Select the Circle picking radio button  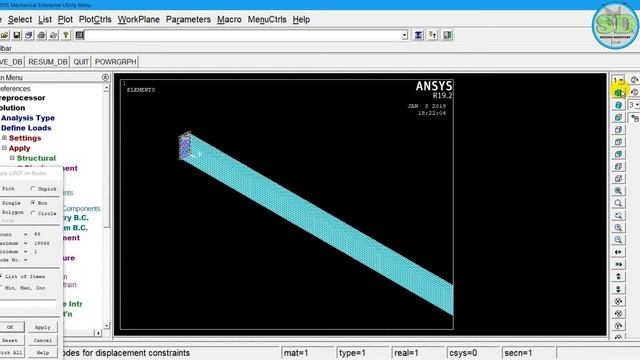coord(33,213)
